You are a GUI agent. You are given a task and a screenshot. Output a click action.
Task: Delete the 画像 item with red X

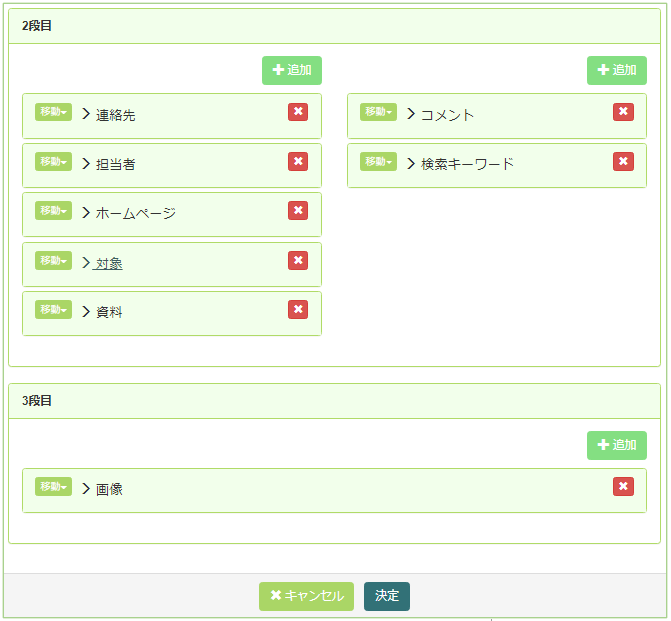tap(623, 486)
